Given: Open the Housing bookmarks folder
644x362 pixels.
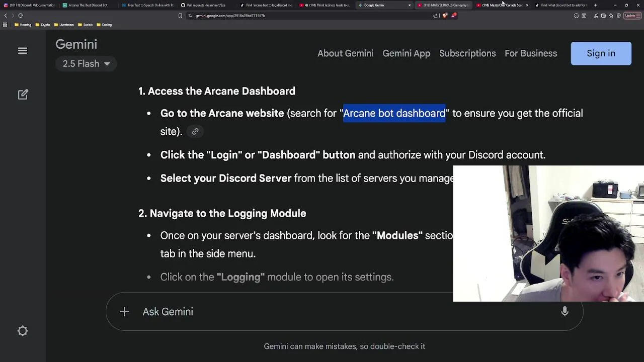Looking at the screenshot, I should click(x=23, y=25).
